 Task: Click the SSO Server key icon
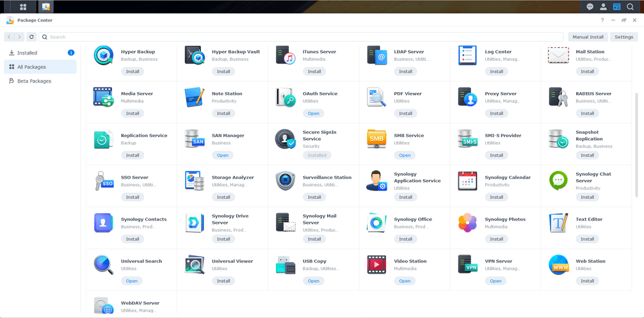[104, 181]
